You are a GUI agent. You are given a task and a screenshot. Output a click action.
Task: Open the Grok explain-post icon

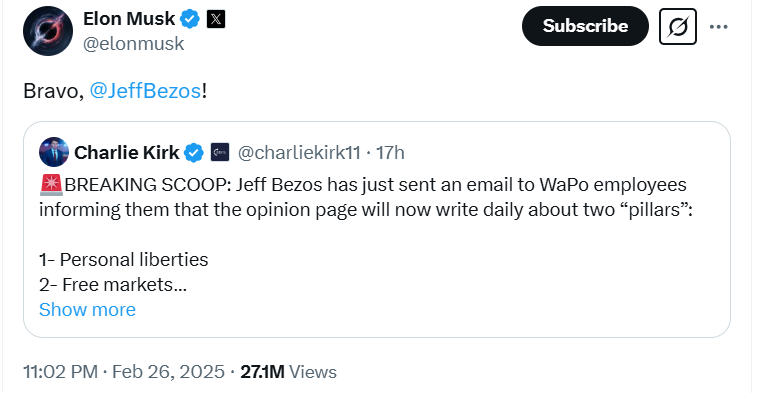pos(678,26)
